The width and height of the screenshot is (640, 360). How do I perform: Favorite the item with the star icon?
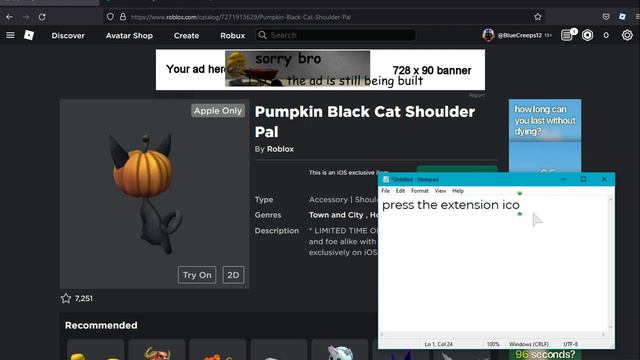pos(66,298)
